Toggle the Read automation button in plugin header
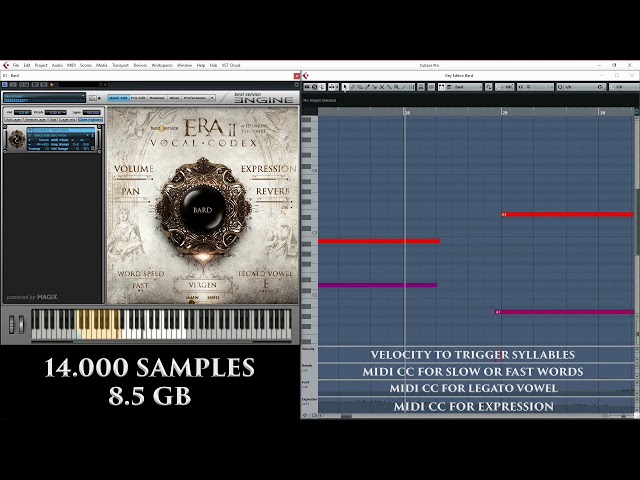The image size is (640, 480). [x=22, y=84]
